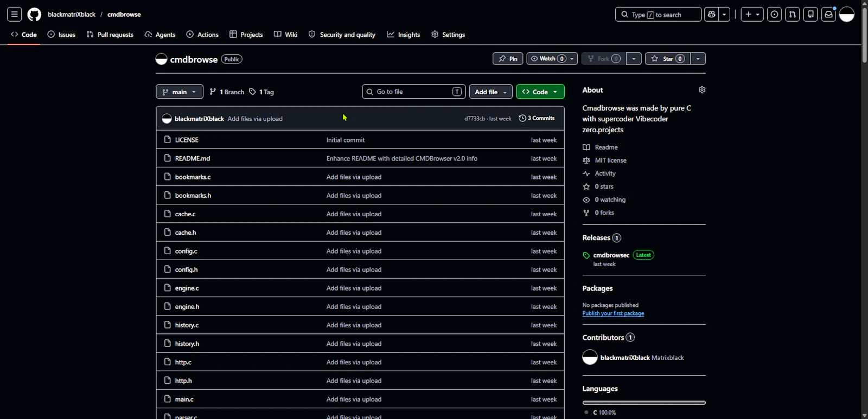Click contributor blackmatriXblack avatar
This screenshot has height=419, width=868.
pyautogui.click(x=590, y=357)
